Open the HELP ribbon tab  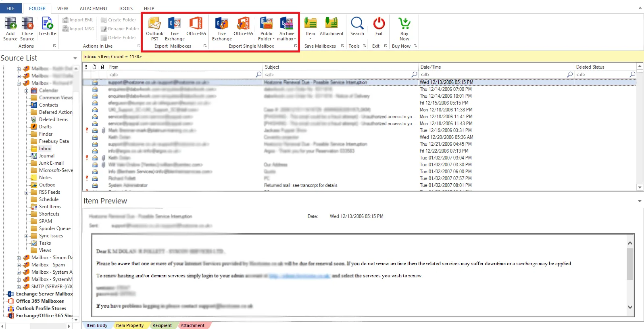tap(149, 8)
